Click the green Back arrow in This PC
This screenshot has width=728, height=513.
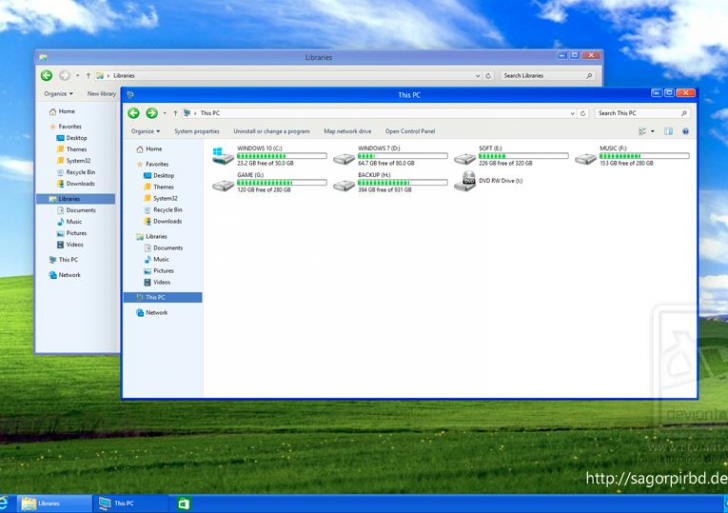tap(133, 113)
